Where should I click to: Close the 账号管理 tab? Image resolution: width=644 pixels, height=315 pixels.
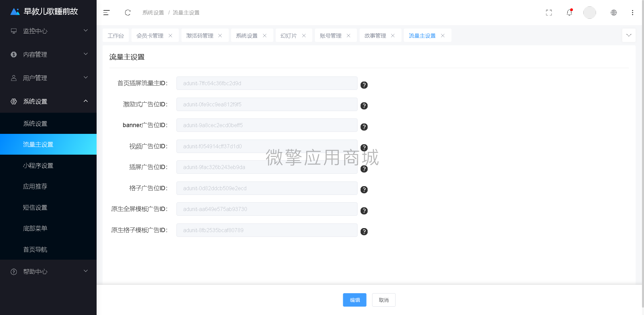point(348,36)
